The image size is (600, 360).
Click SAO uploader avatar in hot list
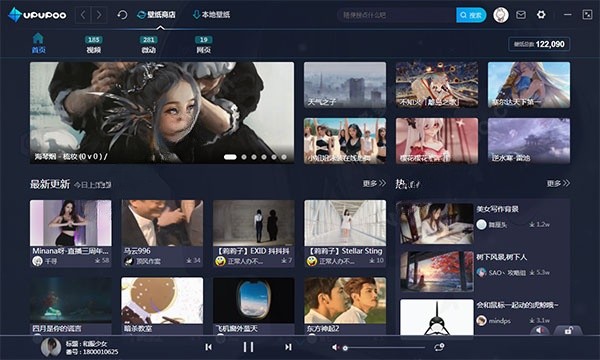click(x=481, y=272)
